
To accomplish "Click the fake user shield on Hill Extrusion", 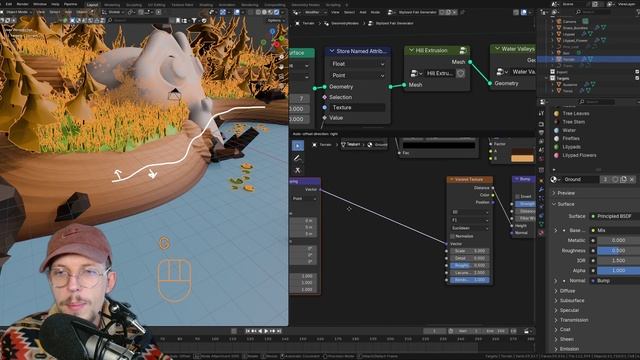I will point(460,73).
